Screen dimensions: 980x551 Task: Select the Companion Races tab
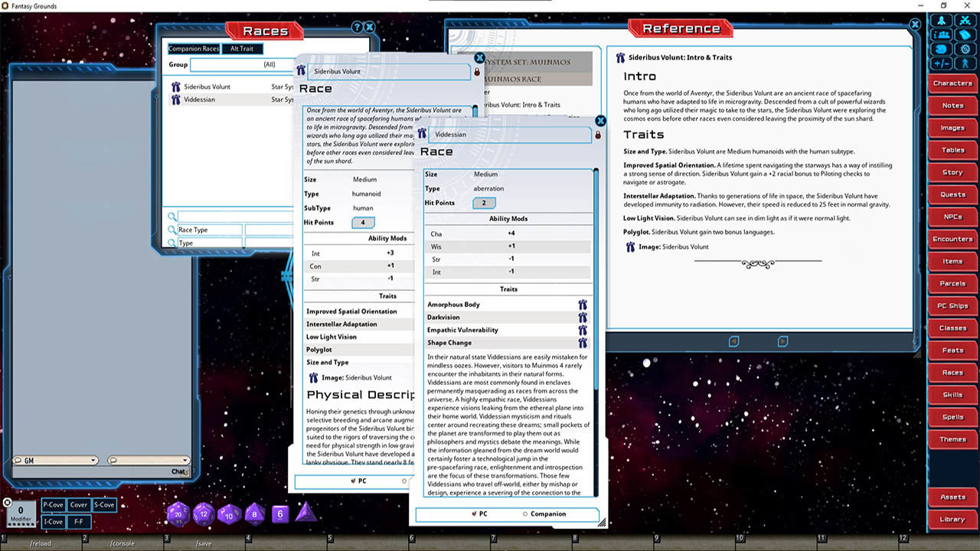pyautogui.click(x=193, y=47)
